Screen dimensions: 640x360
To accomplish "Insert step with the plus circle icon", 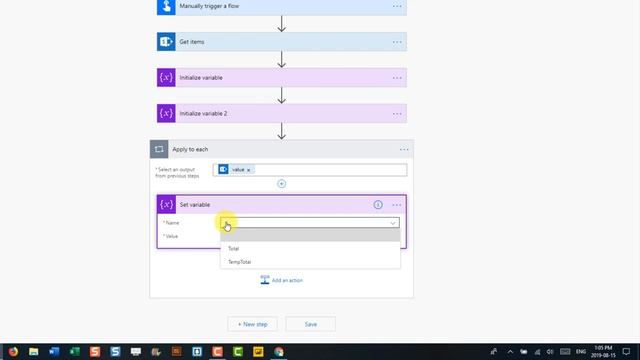I will point(282,184).
